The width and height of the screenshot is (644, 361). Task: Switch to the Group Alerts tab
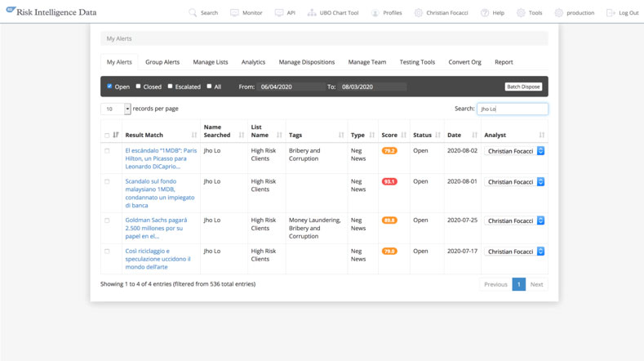click(x=162, y=62)
